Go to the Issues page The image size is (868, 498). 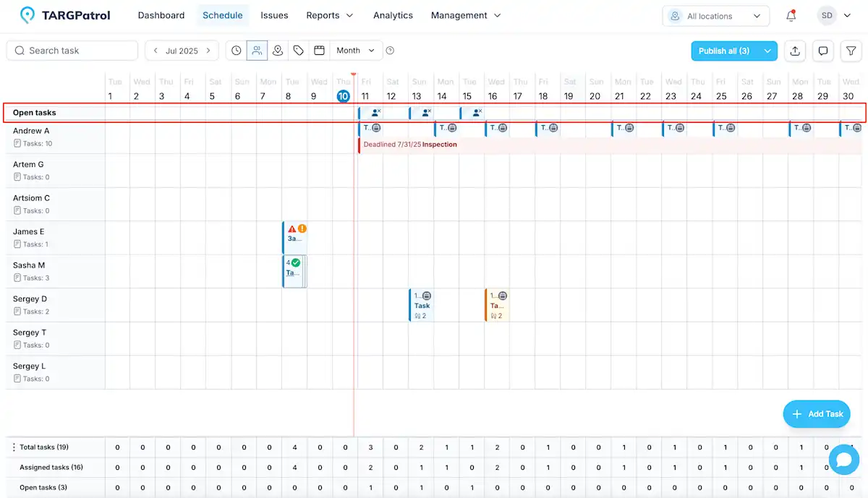coord(274,15)
